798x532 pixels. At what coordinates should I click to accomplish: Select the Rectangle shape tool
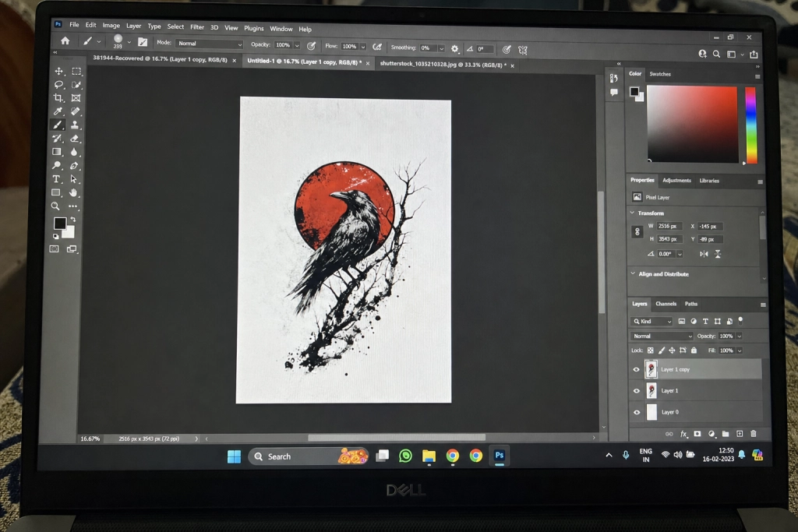pyautogui.click(x=55, y=192)
